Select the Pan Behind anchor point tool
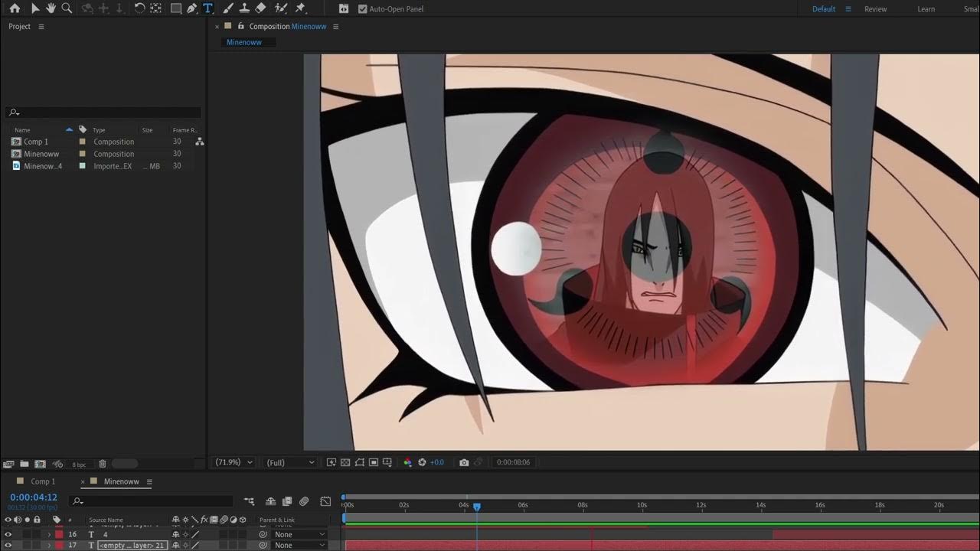Image resolution: width=980 pixels, height=551 pixels. point(156,8)
